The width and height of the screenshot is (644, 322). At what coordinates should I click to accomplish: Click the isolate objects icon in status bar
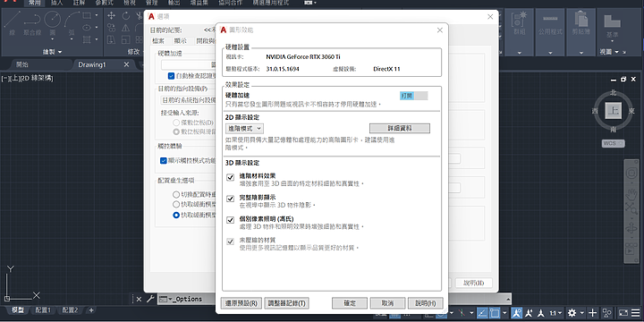pyautogui.click(x=606, y=313)
